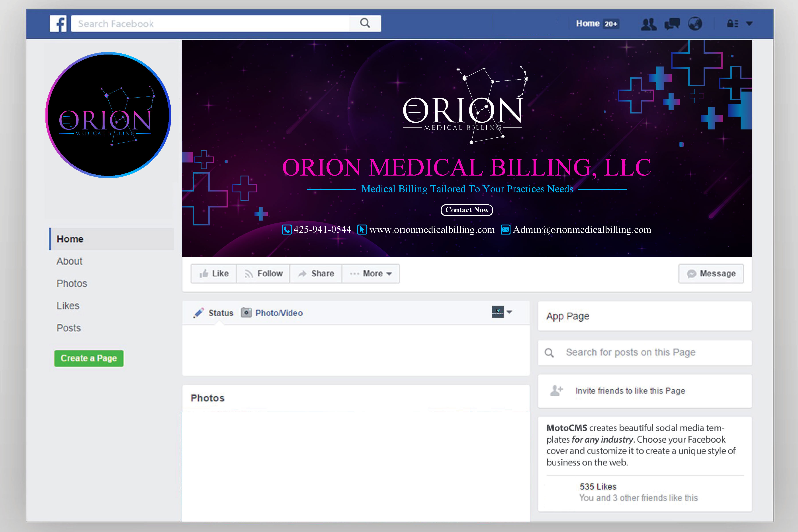Expand the More dropdown
This screenshot has width=798, height=532.
(371, 274)
